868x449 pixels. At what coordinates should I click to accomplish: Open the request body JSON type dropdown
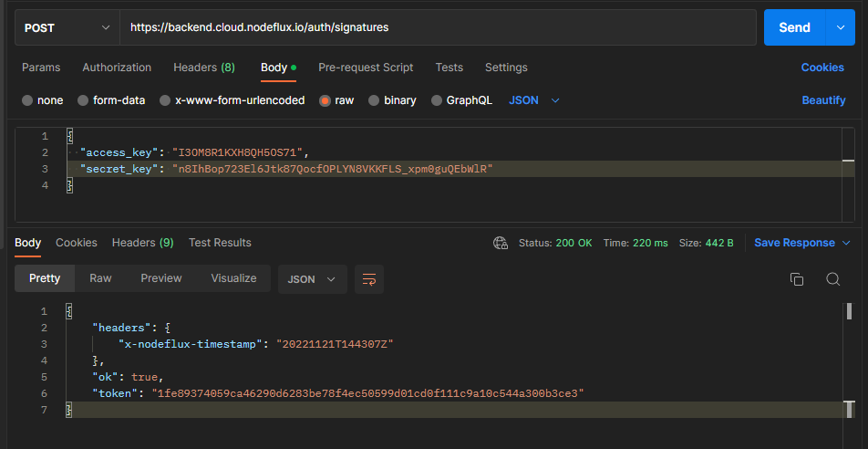pyautogui.click(x=534, y=100)
